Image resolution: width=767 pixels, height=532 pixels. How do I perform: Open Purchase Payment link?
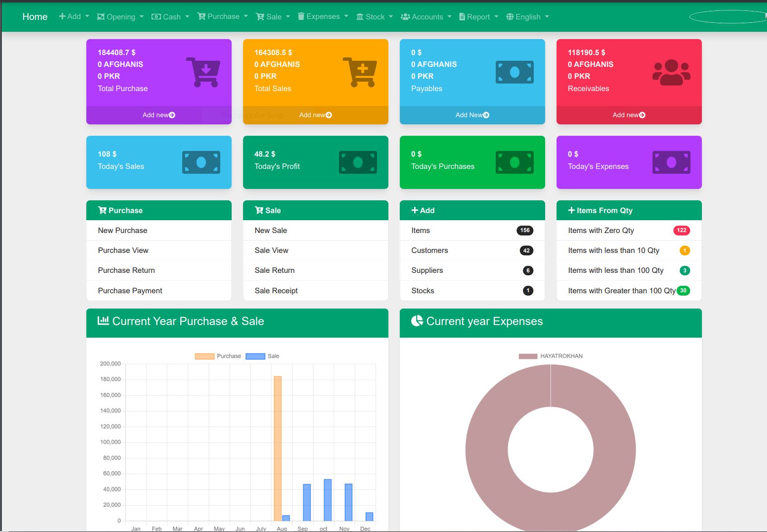[159, 290]
